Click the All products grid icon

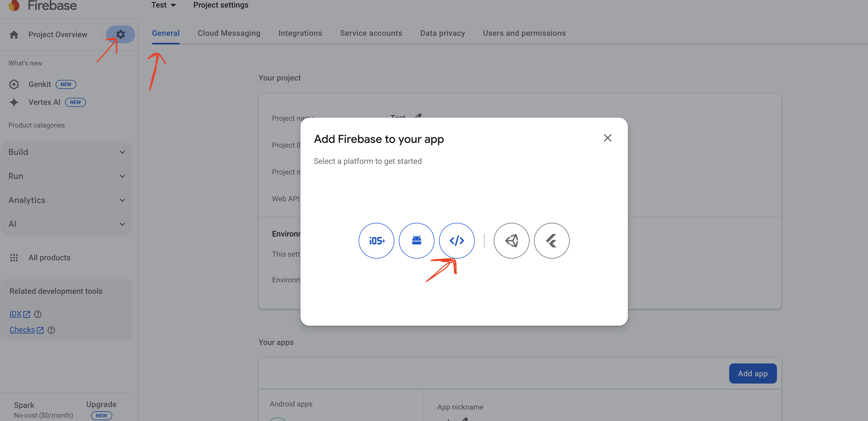pos(14,258)
